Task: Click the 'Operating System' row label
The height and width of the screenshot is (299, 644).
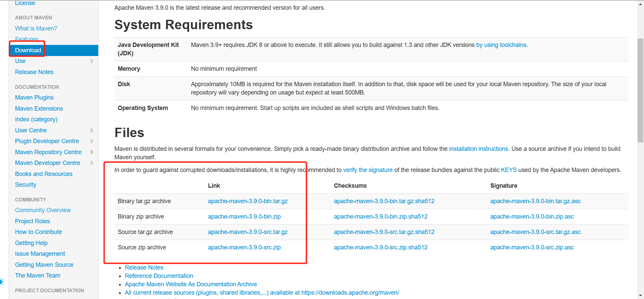Action: pyautogui.click(x=143, y=108)
